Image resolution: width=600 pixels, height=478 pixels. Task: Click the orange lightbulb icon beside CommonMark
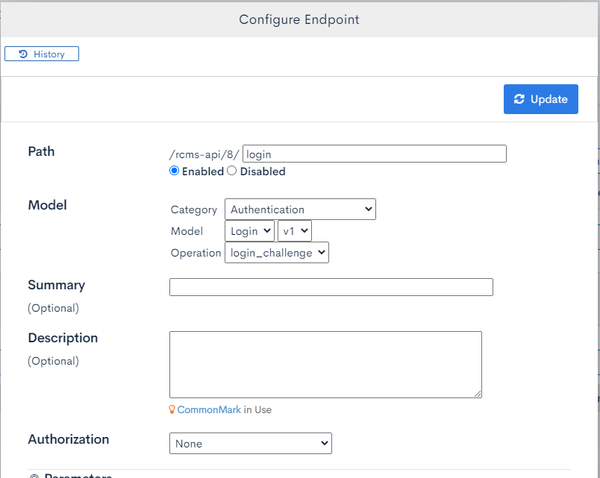click(172, 409)
